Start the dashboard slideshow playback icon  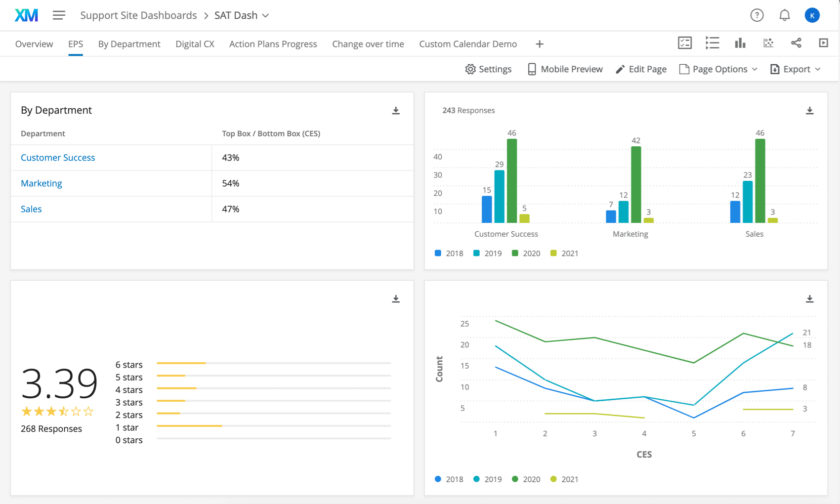click(823, 43)
